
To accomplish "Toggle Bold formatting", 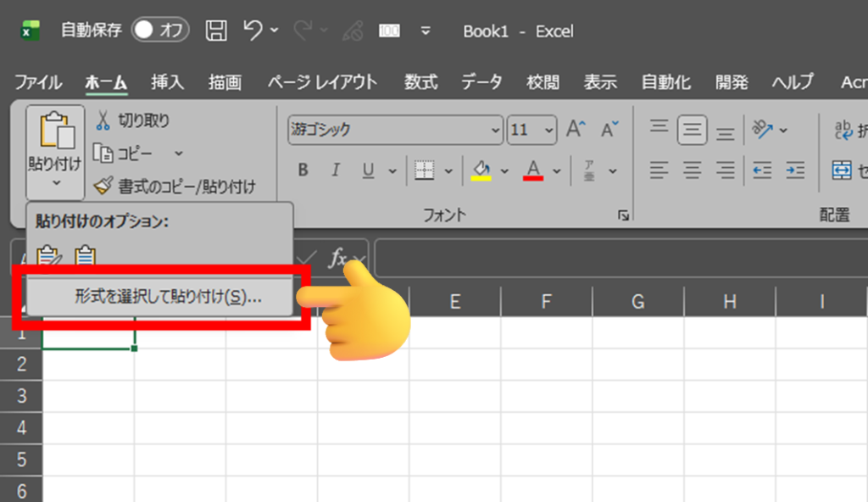I will tap(303, 170).
